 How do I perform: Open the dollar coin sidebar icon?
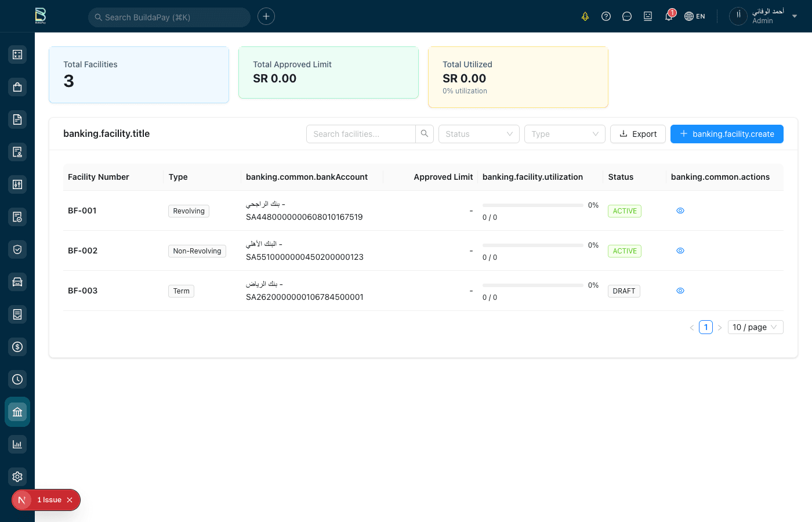pyautogui.click(x=17, y=347)
